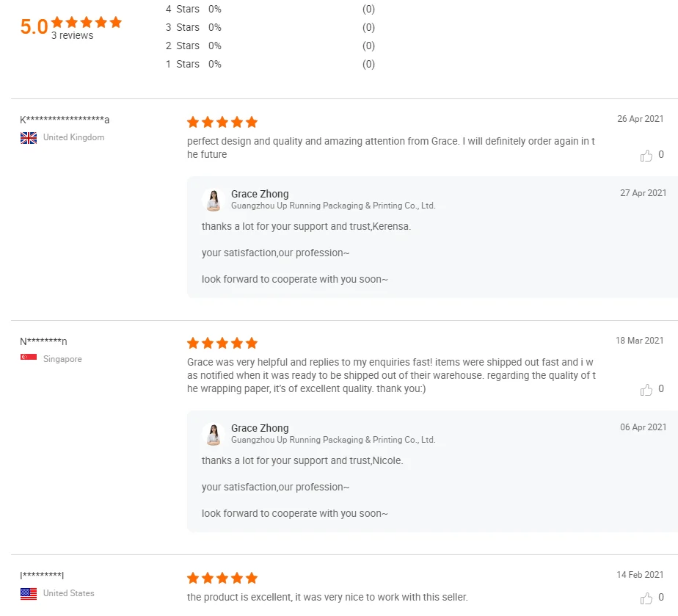Click Grace Zhong's avatar in the 27 Apr reply
The image size is (678, 616).
214,200
